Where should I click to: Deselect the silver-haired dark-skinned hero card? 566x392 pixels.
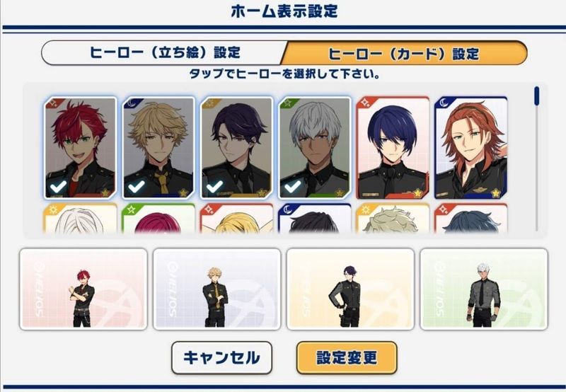tap(315, 148)
